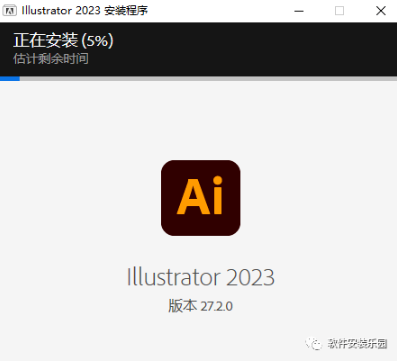Click the Illustrator Ai logo
The width and height of the screenshot is (397, 364).
click(x=201, y=198)
